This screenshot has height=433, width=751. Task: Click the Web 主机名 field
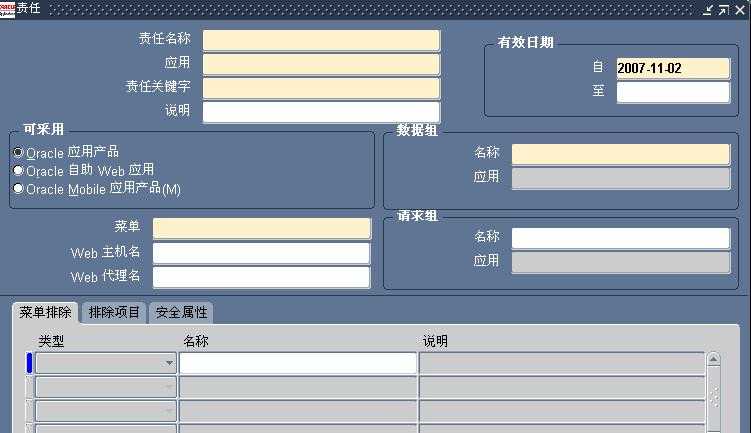261,252
